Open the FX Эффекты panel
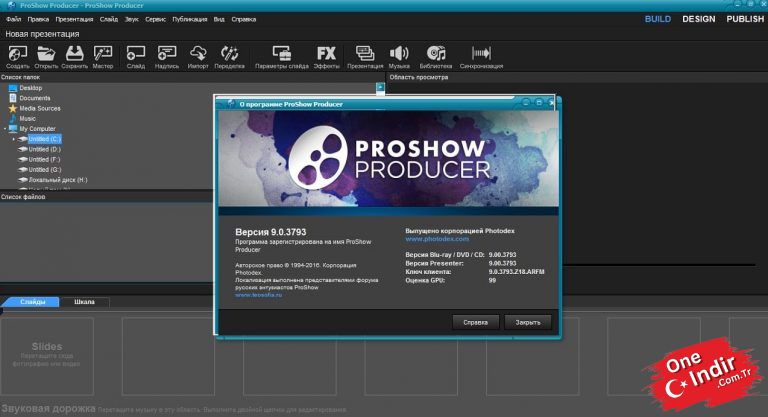Image resolution: width=768 pixels, height=417 pixels. [326, 57]
